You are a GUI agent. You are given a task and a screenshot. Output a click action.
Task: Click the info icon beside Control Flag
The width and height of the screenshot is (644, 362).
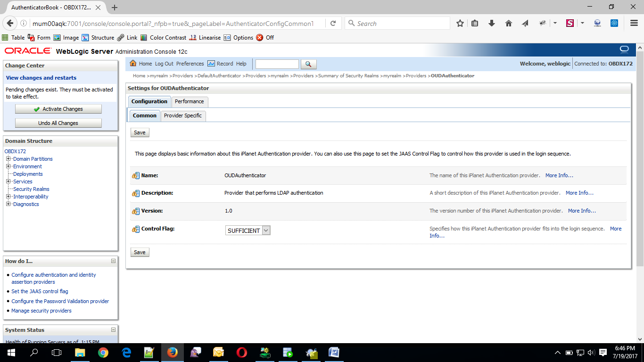pyautogui.click(x=136, y=229)
